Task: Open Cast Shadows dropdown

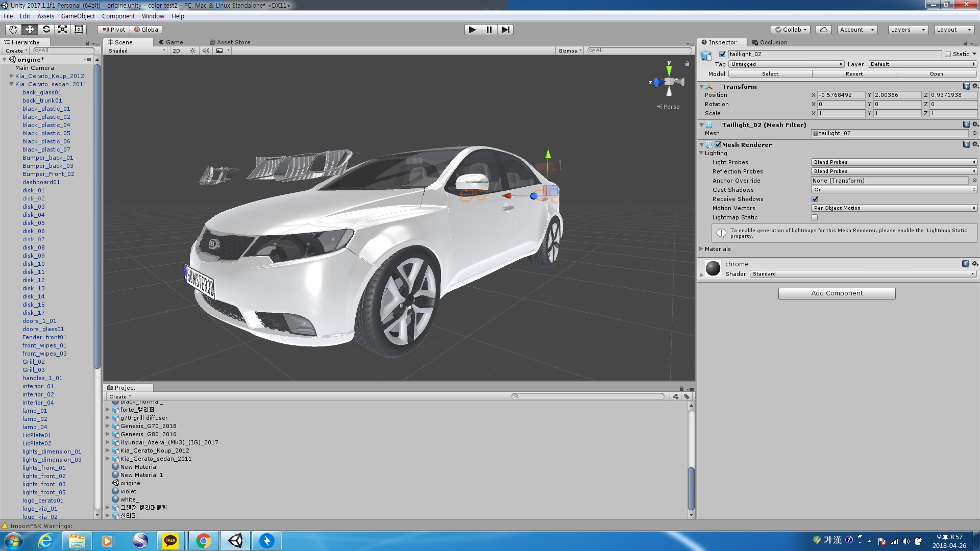Action: coord(894,190)
